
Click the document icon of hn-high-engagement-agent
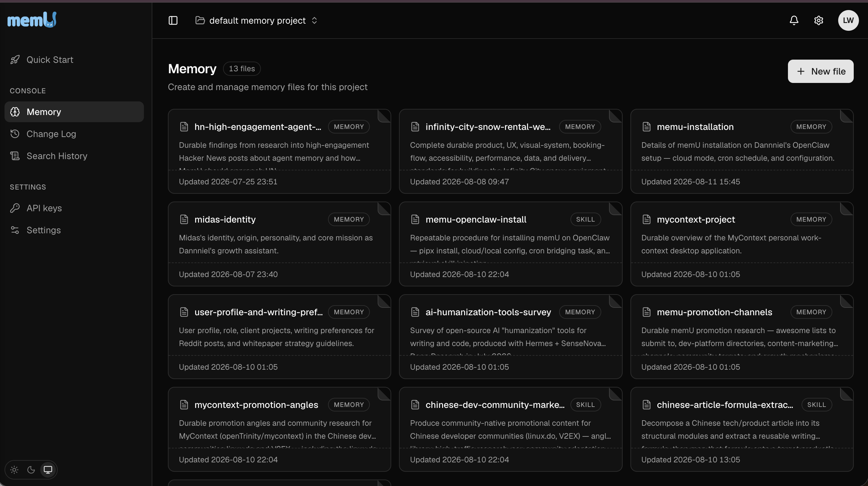(x=184, y=127)
